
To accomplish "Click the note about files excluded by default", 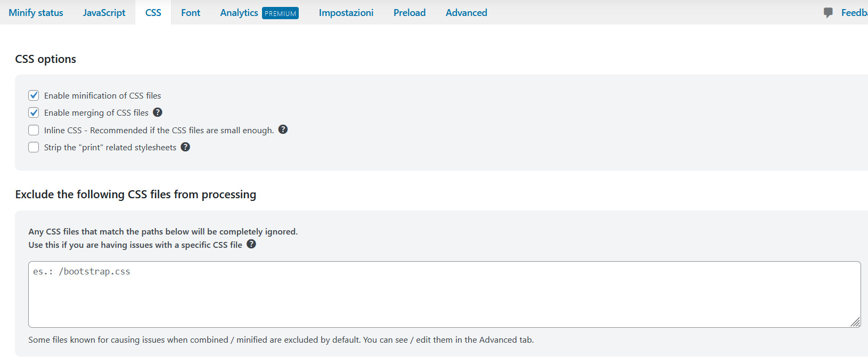I will click(x=281, y=339).
